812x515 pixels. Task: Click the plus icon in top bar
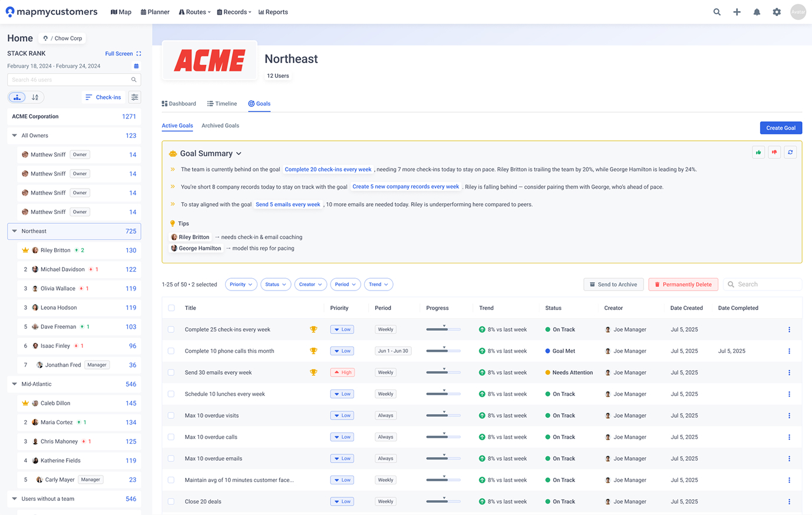(737, 12)
